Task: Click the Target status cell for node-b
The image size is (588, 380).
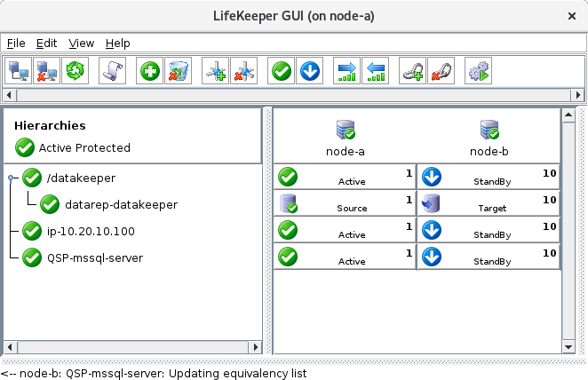Action: tap(488, 203)
